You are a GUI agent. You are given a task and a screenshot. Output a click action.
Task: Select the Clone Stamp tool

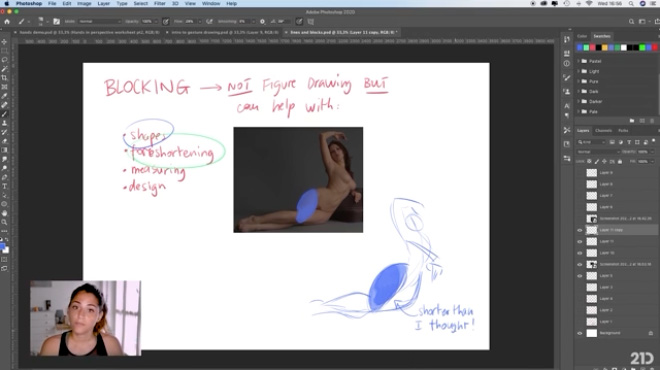coord(4,123)
